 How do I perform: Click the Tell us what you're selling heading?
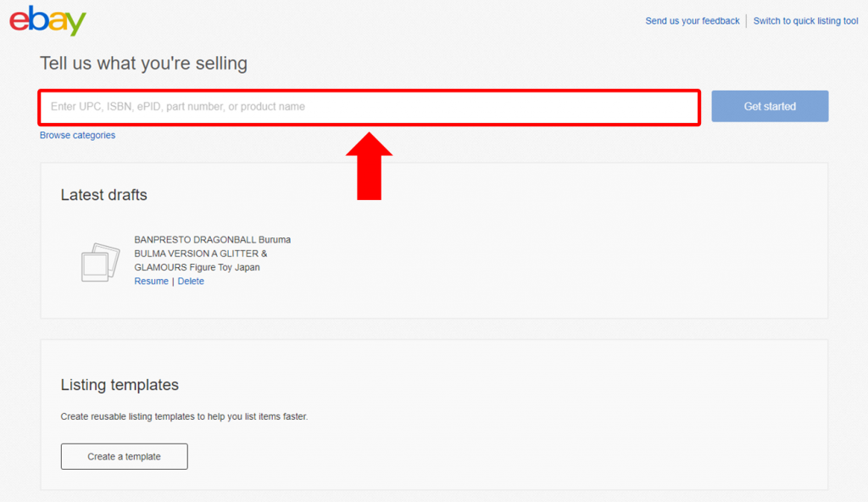pyautogui.click(x=143, y=63)
